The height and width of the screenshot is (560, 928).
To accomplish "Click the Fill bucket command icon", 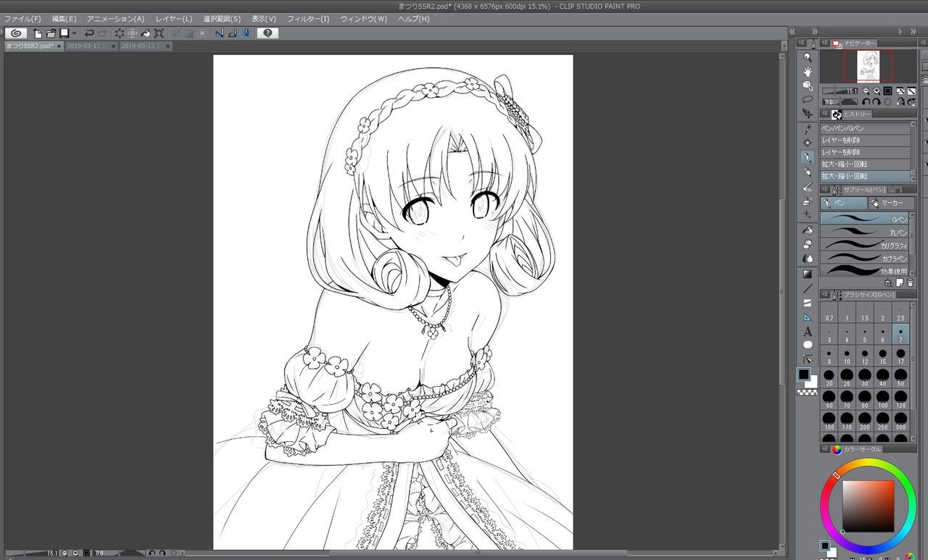I will 146,33.
